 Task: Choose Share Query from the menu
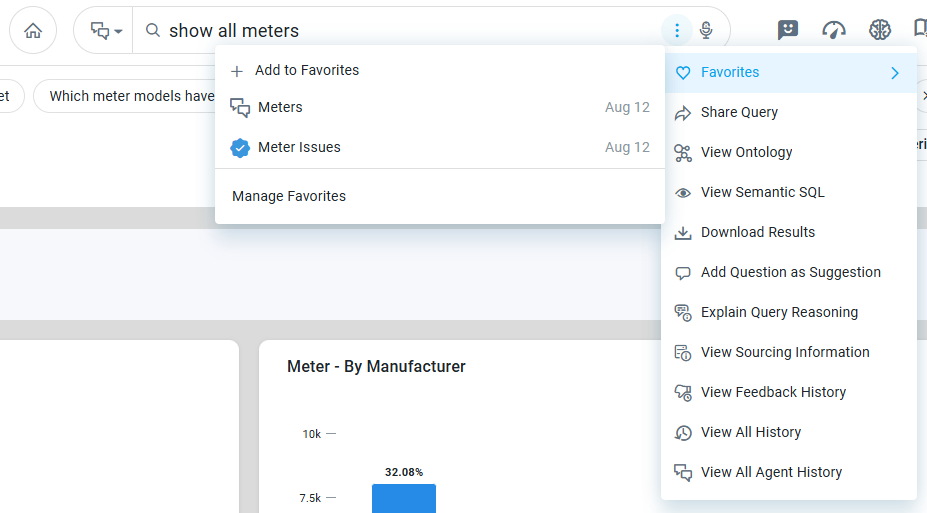(x=791, y=112)
